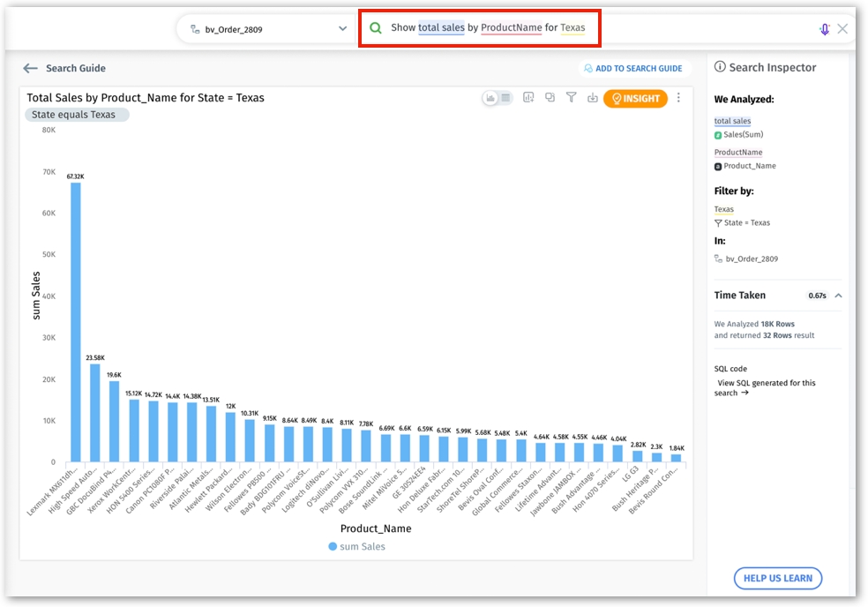Screen dimensions: 868x607
Task: Click the microphone voice search icon
Action: click(x=825, y=29)
